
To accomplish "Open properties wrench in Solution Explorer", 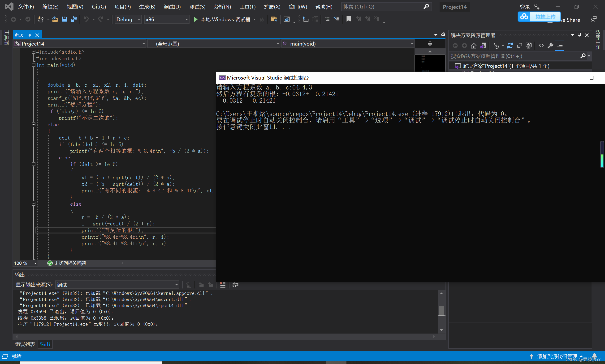I will pos(550,46).
